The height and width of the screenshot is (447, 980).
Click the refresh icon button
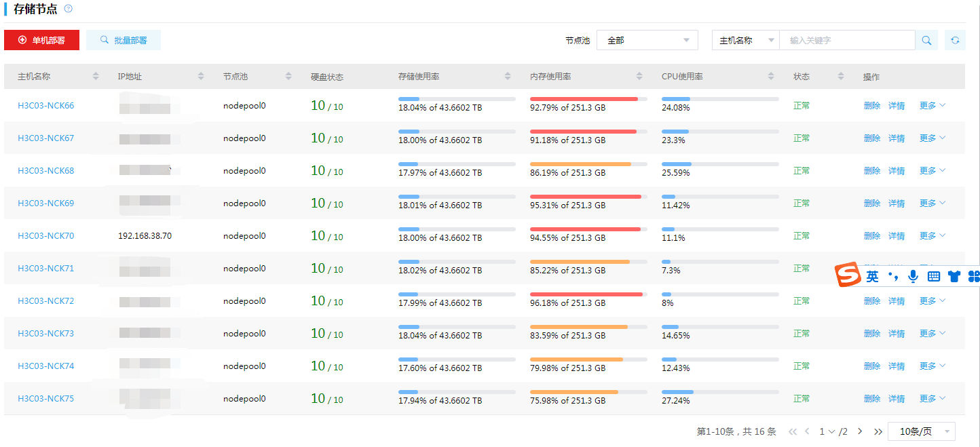(x=955, y=41)
